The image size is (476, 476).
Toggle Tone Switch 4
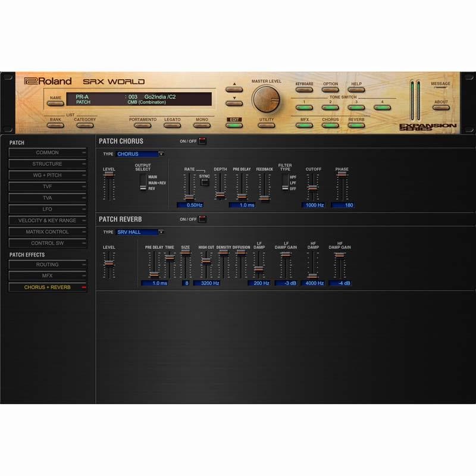pyautogui.click(x=382, y=108)
